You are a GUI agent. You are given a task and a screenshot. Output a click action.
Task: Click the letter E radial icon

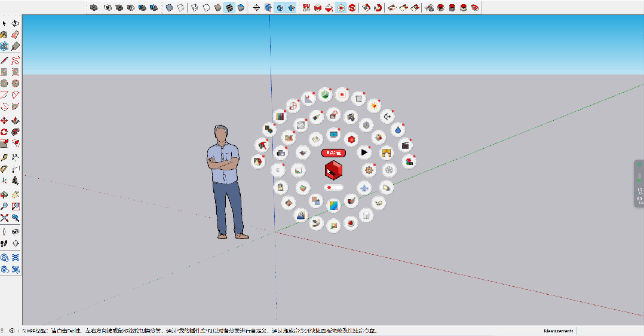(278, 170)
